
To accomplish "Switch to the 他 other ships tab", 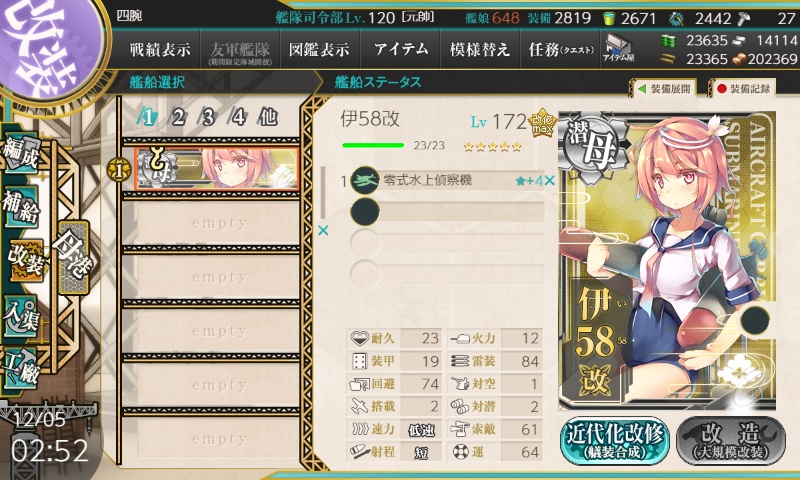I will click(x=268, y=117).
